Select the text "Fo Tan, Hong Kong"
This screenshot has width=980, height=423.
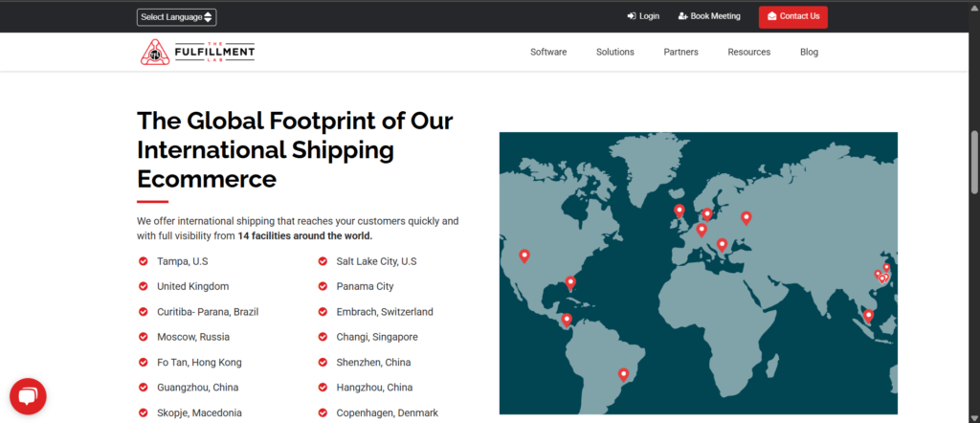[199, 363]
